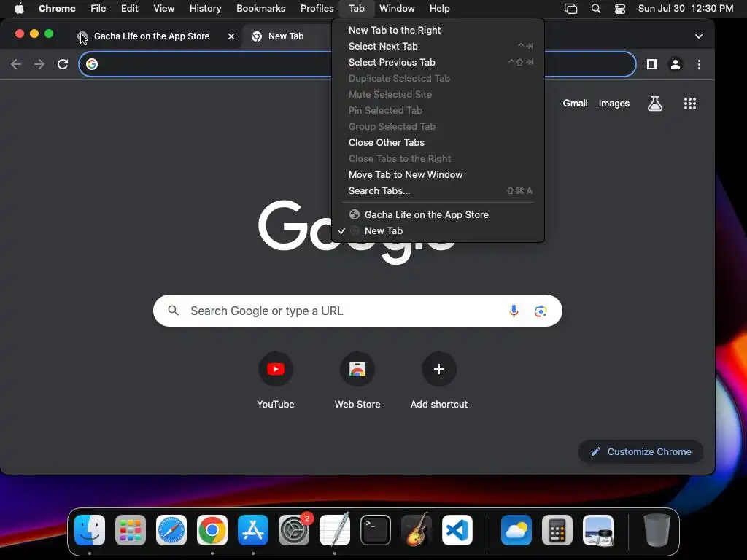Open App Store from the Dock

[253, 530]
